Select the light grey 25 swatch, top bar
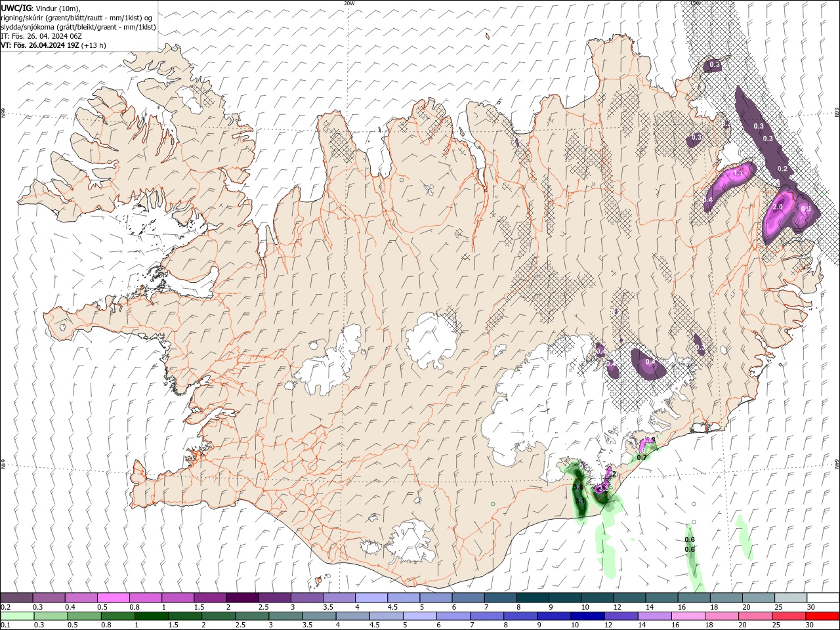Viewport: 840px width, 630px height. click(x=790, y=598)
